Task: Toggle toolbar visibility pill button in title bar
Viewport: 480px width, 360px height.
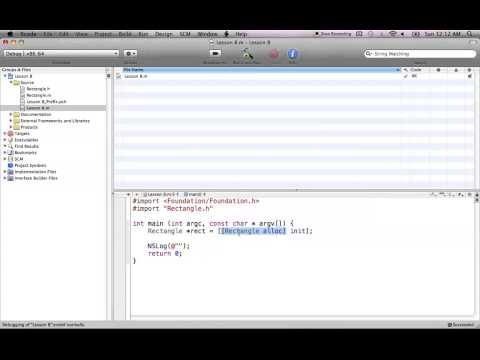Action: point(473,42)
